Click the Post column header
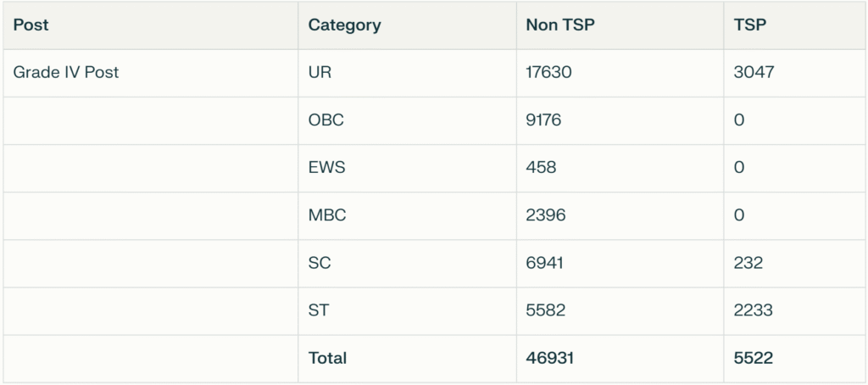This screenshot has height=385, width=868. pos(31,25)
